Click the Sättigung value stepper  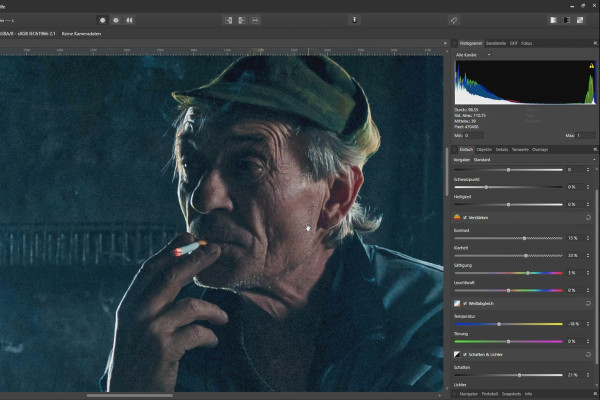tap(588, 273)
